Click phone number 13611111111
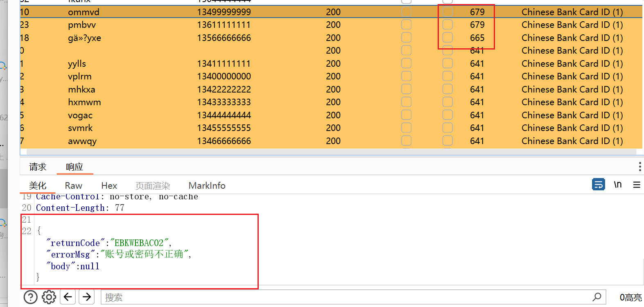Viewport: 644px width, 307px height. 224,25
